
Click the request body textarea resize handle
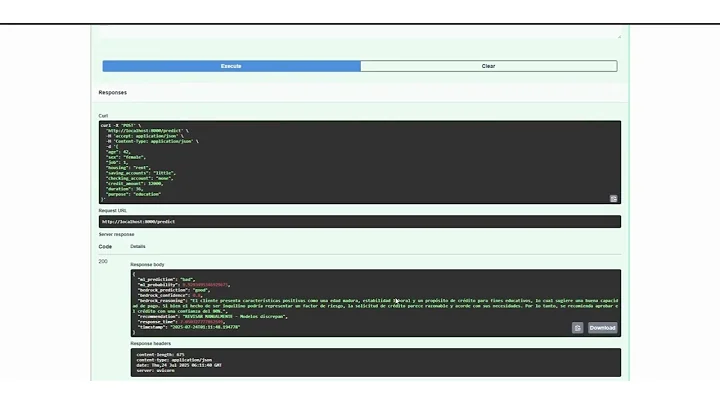pyautogui.click(x=619, y=36)
